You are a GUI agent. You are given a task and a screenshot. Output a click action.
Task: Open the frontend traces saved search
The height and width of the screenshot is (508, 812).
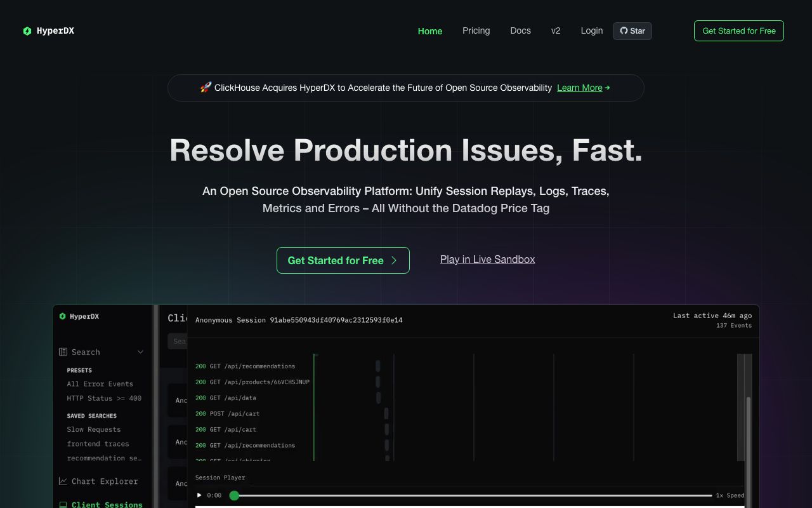click(x=98, y=444)
